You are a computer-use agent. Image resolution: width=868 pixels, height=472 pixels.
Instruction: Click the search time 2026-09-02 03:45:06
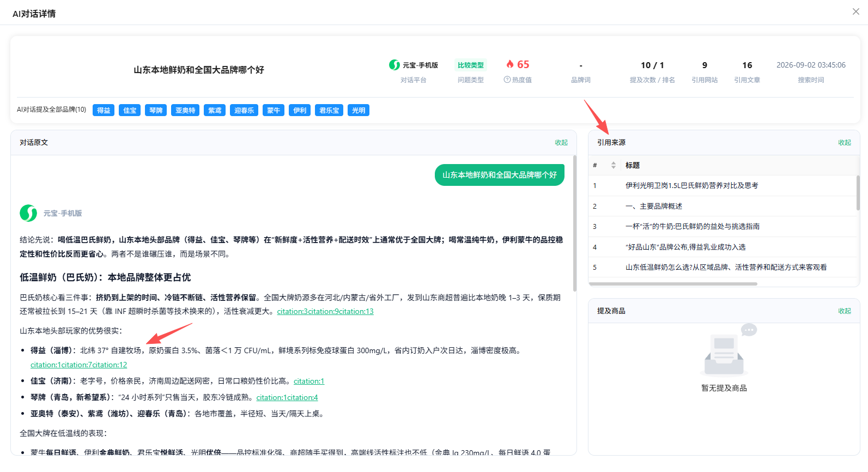pyautogui.click(x=811, y=65)
